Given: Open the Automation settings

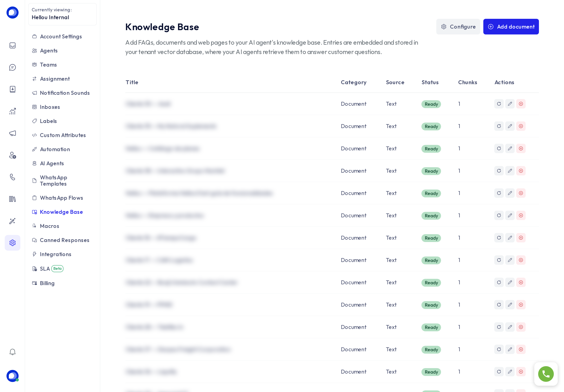Looking at the screenshot, I should [x=55, y=149].
